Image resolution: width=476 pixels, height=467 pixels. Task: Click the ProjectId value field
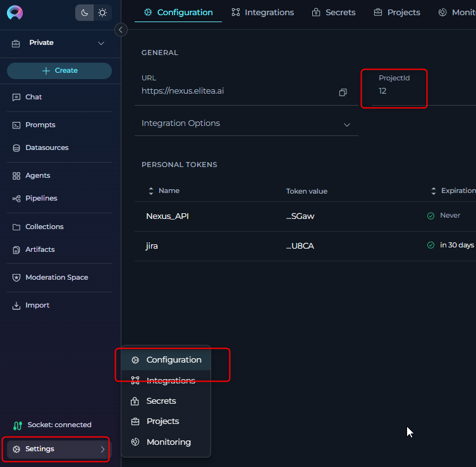(x=383, y=91)
